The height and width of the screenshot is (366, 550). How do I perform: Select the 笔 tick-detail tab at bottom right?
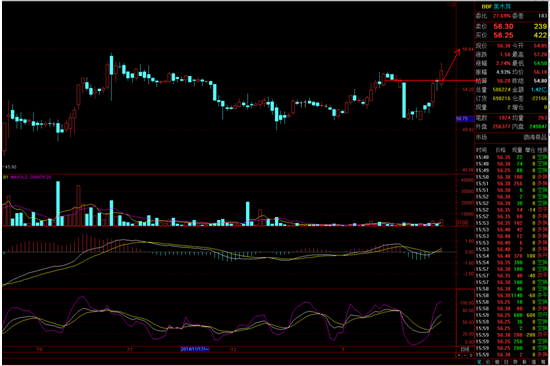pyautogui.click(x=479, y=362)
